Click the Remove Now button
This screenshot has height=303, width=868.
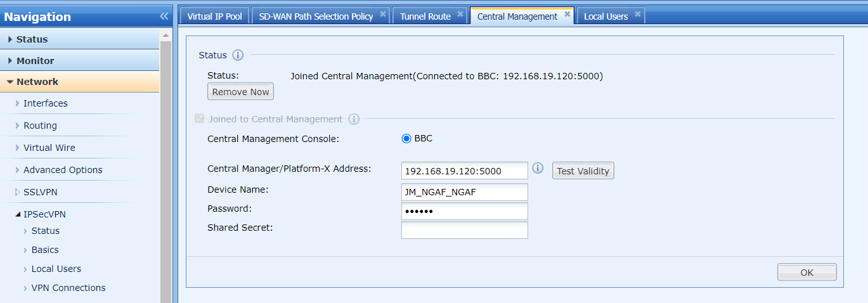(x=240, y=92)
